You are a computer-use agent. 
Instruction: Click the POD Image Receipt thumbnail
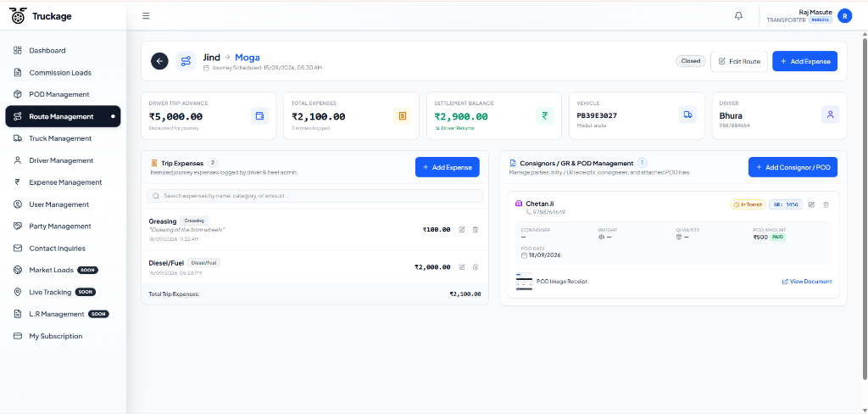524,282
